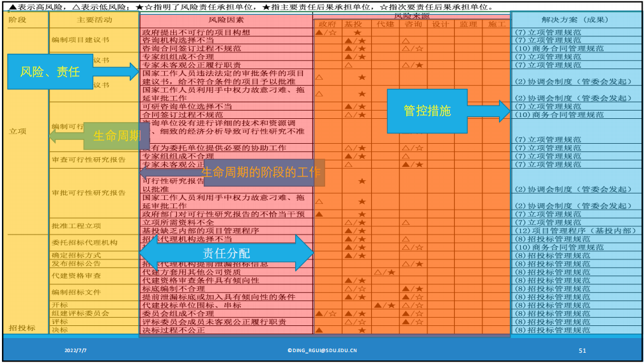
Task: Click the '风险来源' header label
Action: pos(411,16)
